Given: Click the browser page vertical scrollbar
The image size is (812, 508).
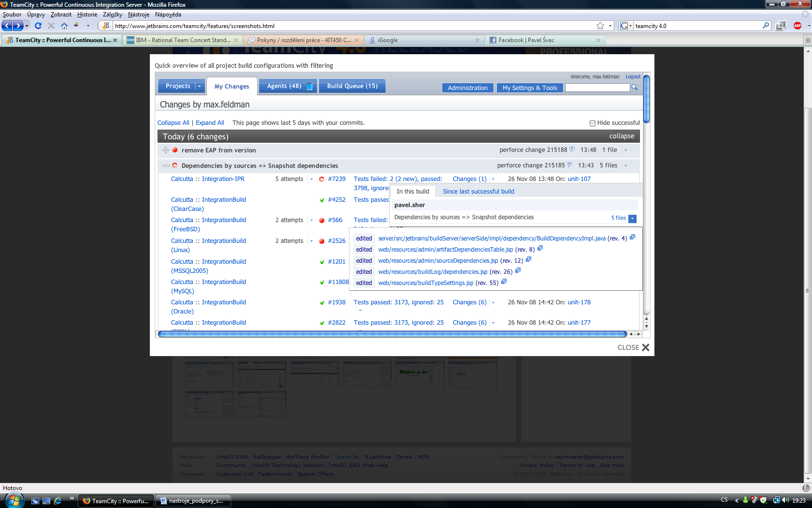Looking at the screenshot, I should click(x=808, y=290).
